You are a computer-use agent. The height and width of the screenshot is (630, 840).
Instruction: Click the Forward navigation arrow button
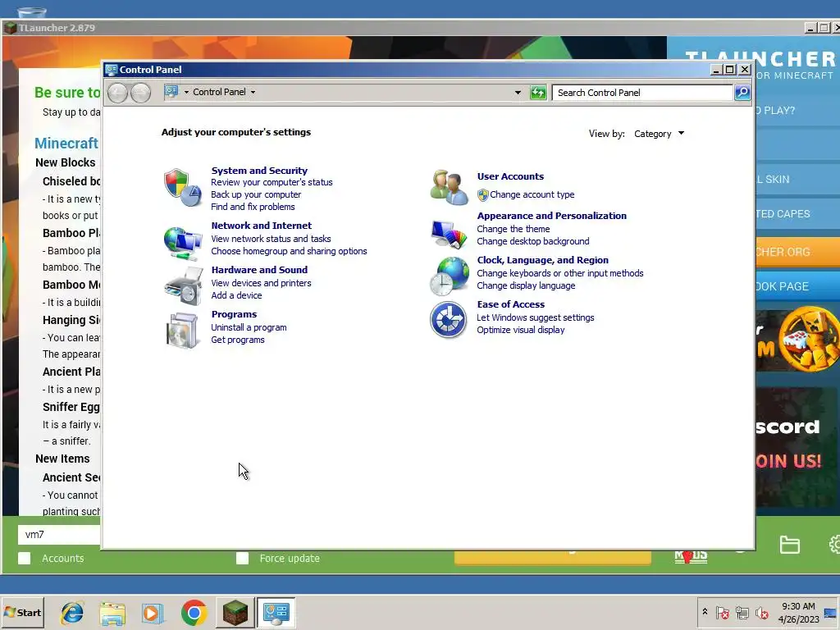click(x=140, y=93)
